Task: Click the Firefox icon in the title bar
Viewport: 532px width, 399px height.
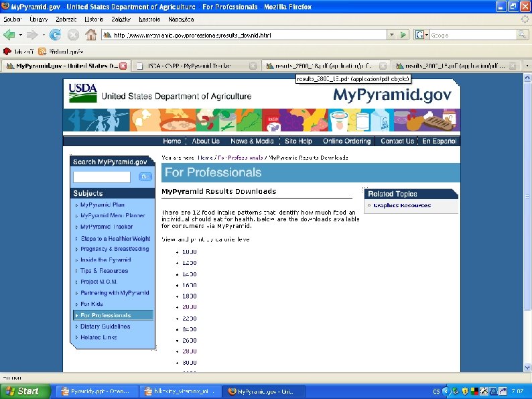Action: [x=5, y=7]
